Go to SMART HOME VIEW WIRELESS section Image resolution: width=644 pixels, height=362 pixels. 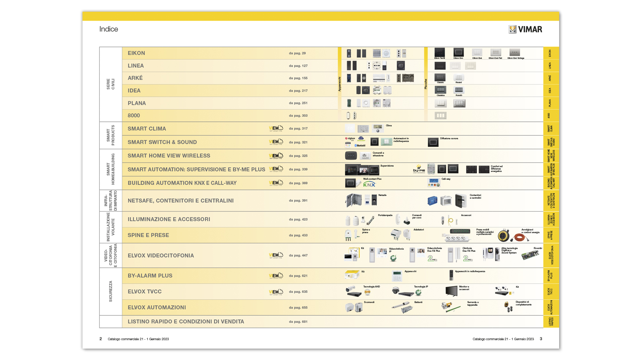pyautogui.click(x=169, y=156)
